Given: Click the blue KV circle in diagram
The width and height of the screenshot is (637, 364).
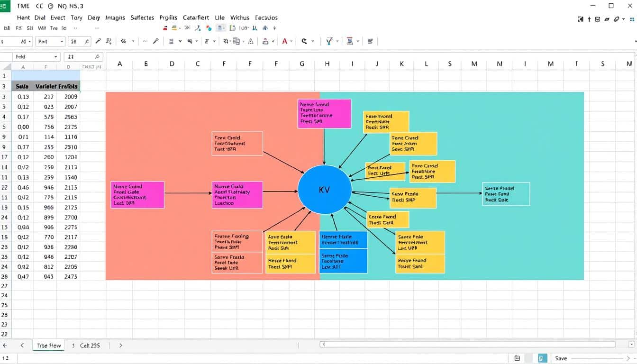Looking at the screenshot, I should point(325,190).
